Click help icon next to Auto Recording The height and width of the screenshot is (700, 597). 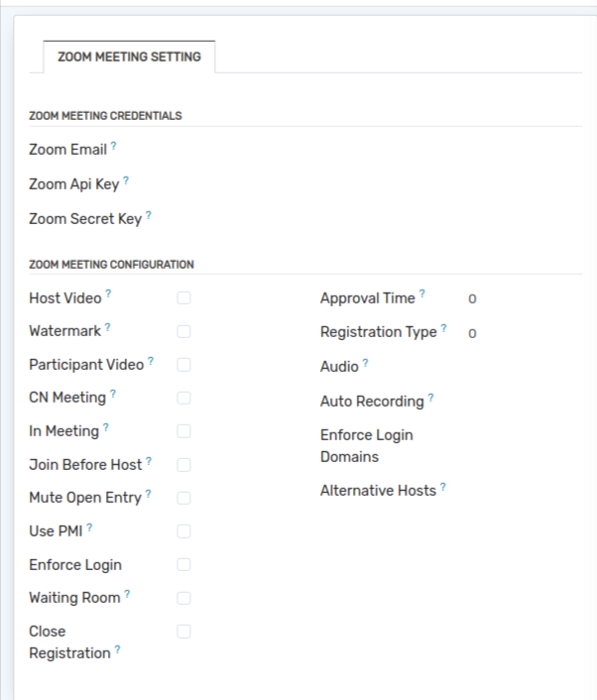click(x=431, y=398)
